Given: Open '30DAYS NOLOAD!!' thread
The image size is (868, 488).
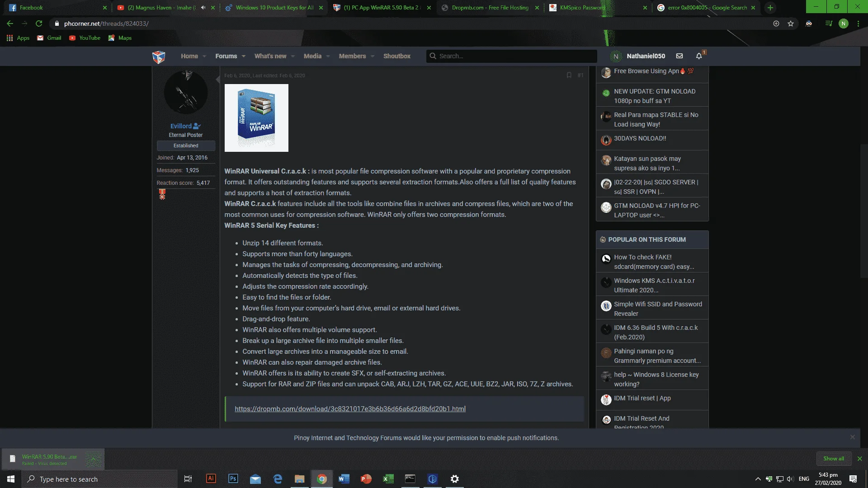Looking at the screenshot, I should click(x=640, y=138).
